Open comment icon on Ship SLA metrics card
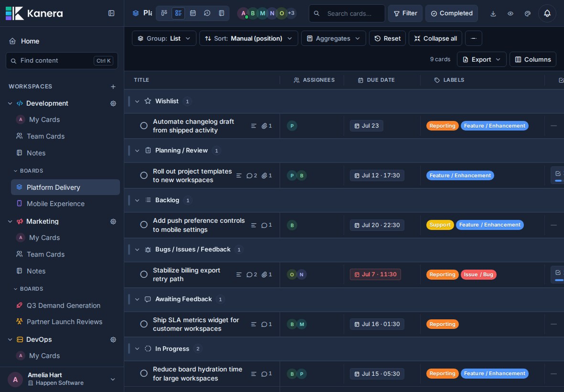This screenshot has height=392, width=564. [267, 324]
